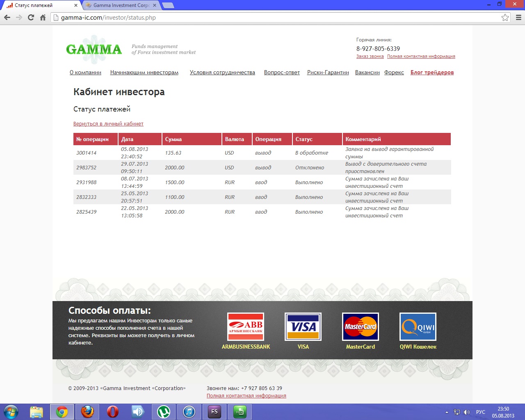Click the amount 135.63
The image size is (525, 420).
(x=173, y=153)
